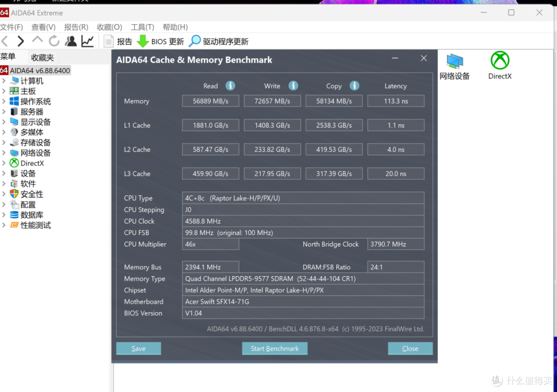Click the driver update magnifier icon
Screen dimensions: 557x392
click(x=194, y=41)
